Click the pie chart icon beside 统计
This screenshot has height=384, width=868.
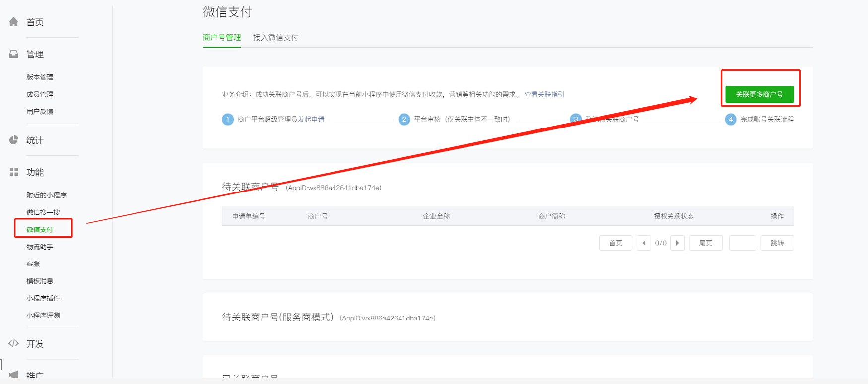coord(14,140)
